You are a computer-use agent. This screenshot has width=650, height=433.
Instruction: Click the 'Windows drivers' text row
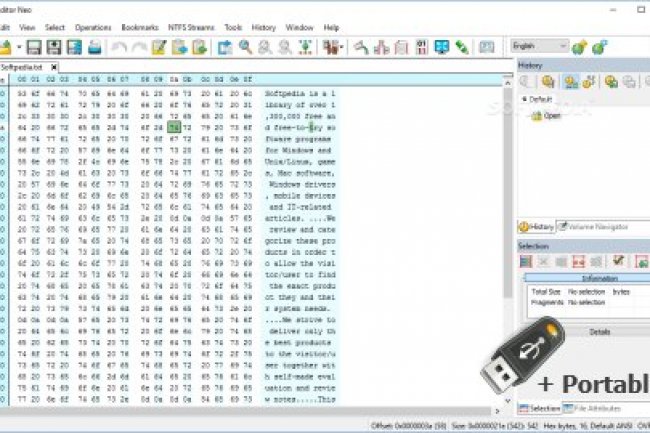[301, 184]
